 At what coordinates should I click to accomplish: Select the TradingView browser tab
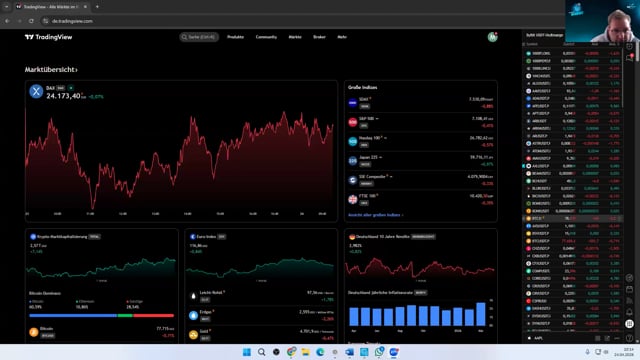[x=52, y=7]
